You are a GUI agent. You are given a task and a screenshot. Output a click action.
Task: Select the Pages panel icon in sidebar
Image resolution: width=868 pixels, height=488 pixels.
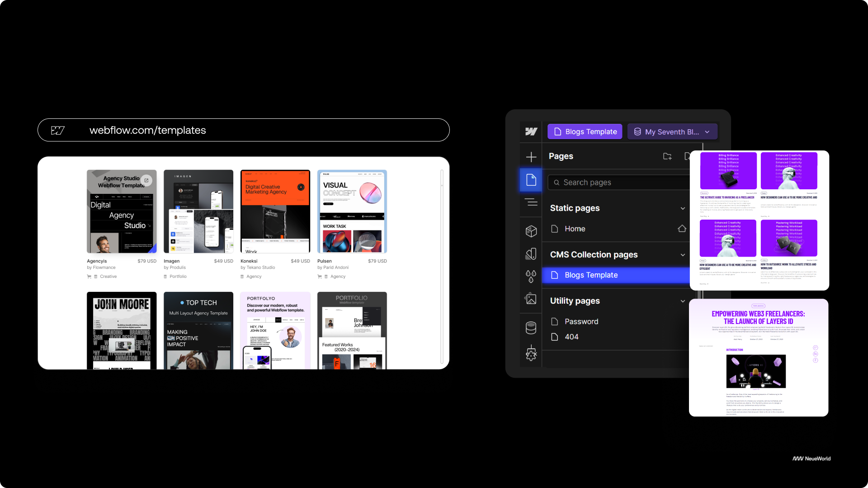531,180
